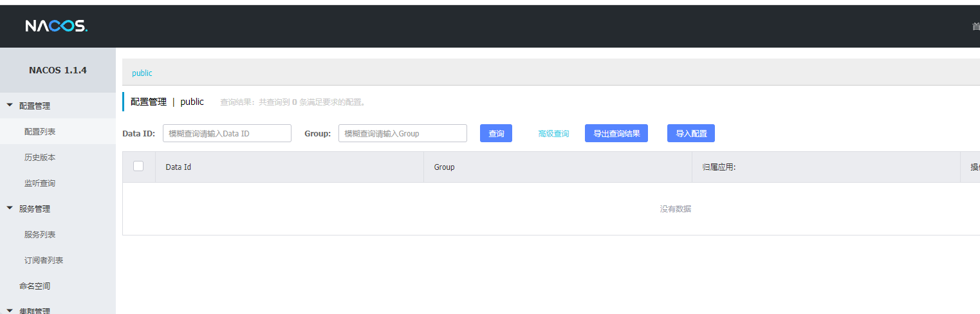The height and width of the screenshot is (314, 980).
Task: Click the 导入配置 button
Action: click(691, 133)
